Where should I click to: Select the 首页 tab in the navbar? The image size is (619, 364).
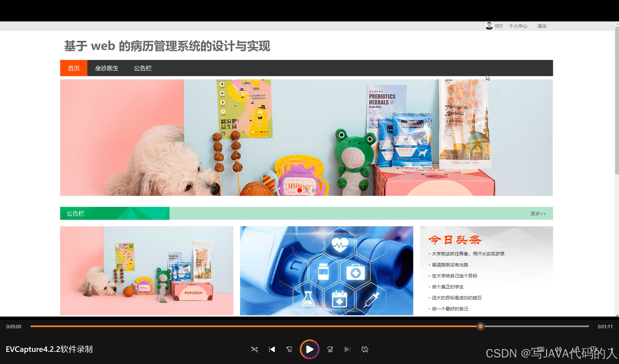73,68
